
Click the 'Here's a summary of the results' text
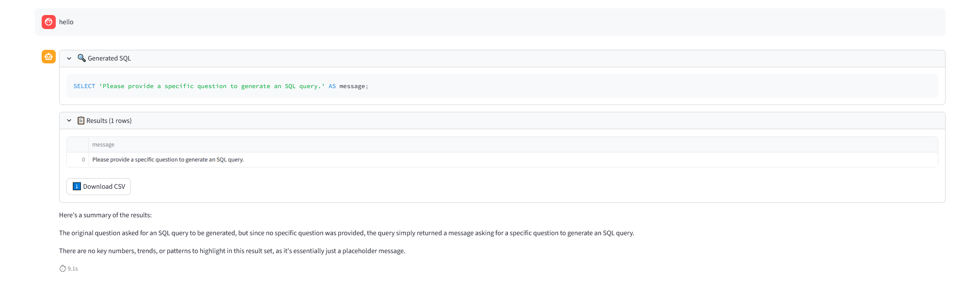105,215
